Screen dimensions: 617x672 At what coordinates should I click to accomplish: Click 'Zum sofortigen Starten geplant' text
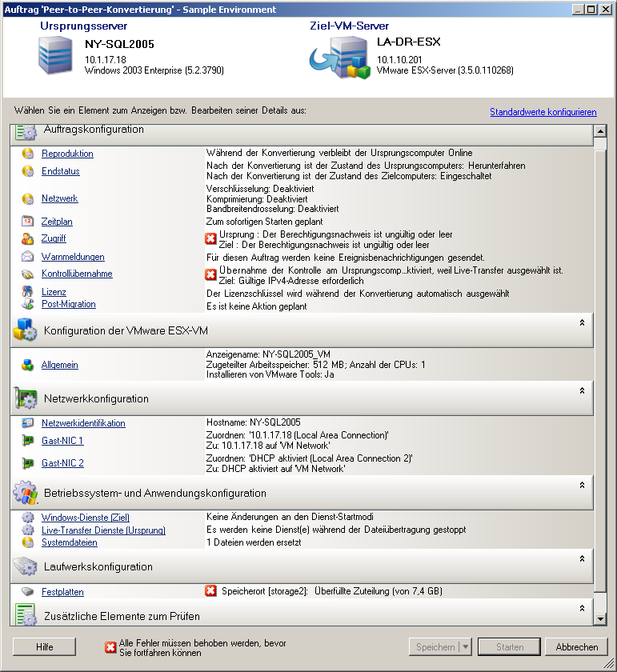tap(265, 222)
